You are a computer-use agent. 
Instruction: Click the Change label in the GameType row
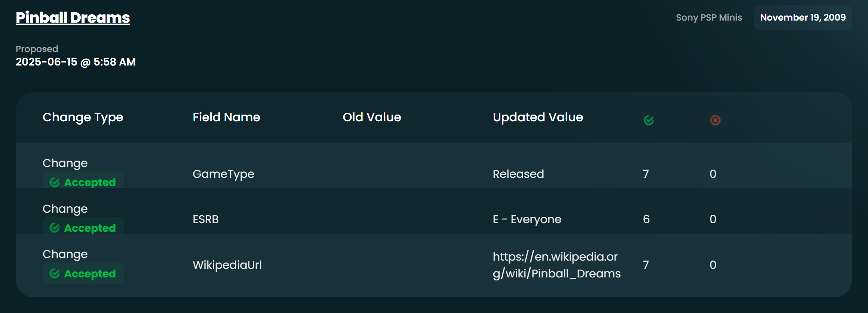[x=65, y=163]
